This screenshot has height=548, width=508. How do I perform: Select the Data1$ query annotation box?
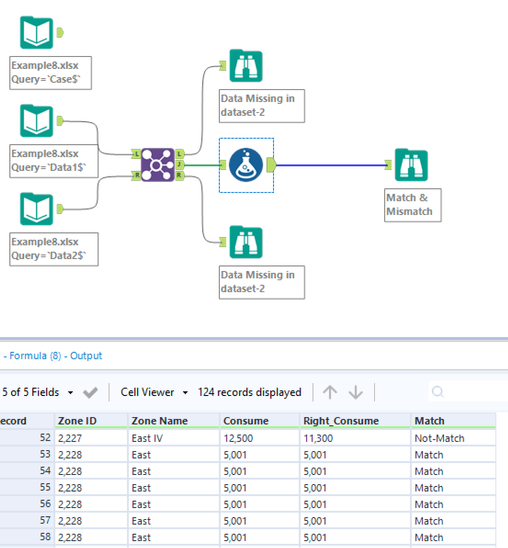54,161
